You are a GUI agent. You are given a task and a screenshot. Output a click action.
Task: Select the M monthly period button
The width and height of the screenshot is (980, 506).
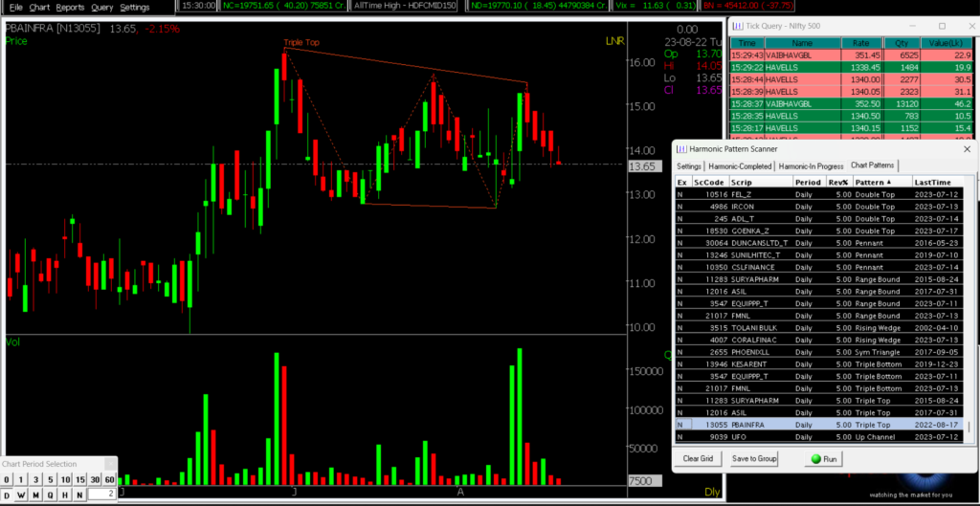pyautogui.click(x=35, y=495)
